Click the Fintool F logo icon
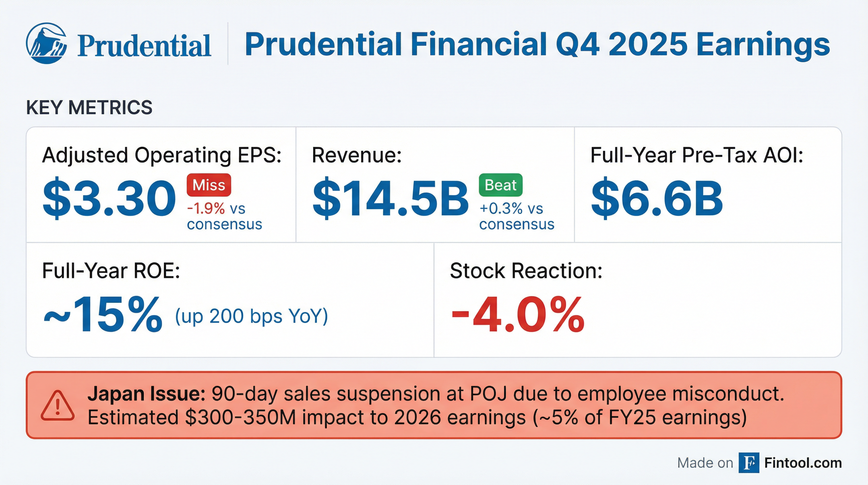Image resolution: width=868 pixels, height=485 pixels. [x=749, y=463]
